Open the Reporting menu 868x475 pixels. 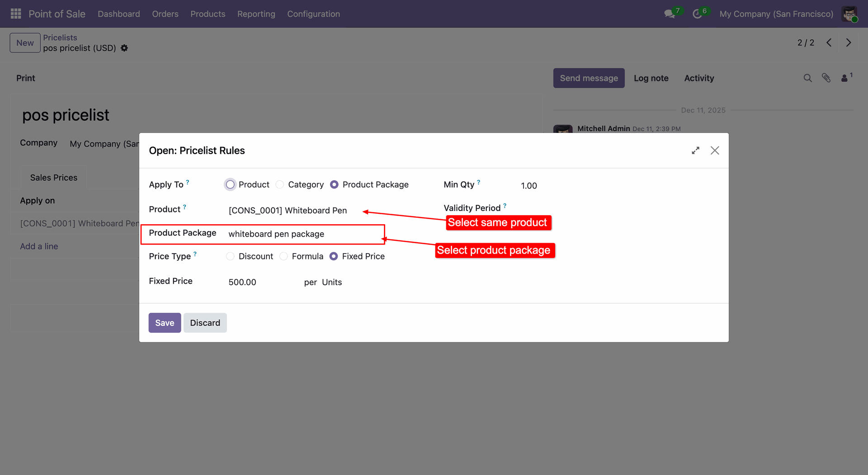(256, 14)
